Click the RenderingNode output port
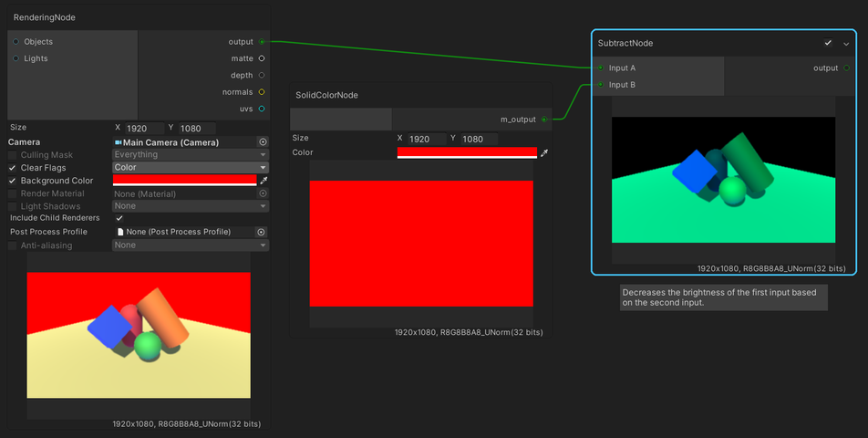868x438 pixels. click(262, 42)
